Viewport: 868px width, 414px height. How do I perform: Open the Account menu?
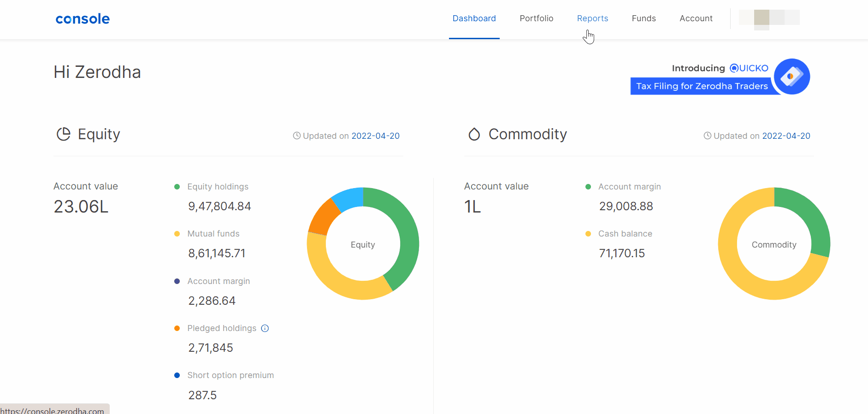[696, 18]
